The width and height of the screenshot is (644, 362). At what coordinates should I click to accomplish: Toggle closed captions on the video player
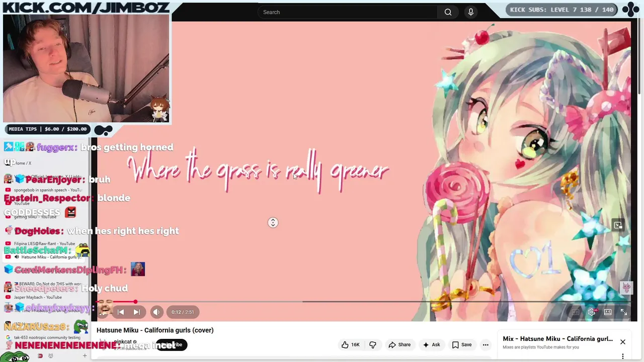[576, 312]
